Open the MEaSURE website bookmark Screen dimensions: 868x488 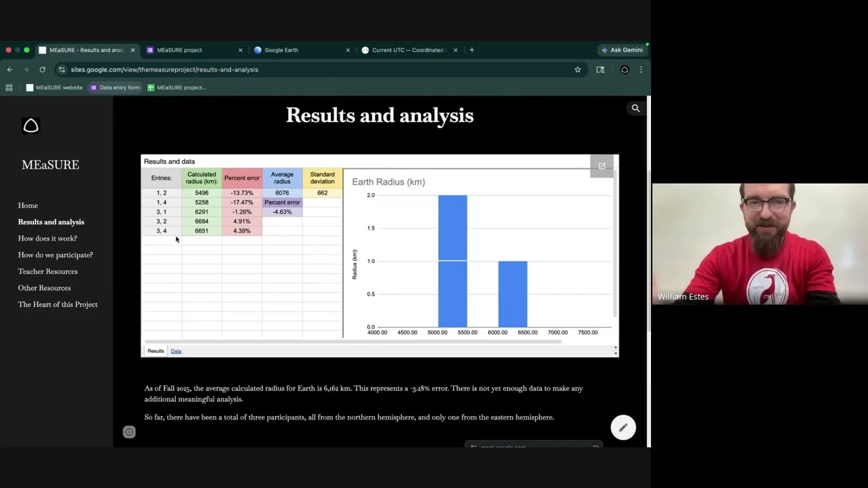point(54,87)
